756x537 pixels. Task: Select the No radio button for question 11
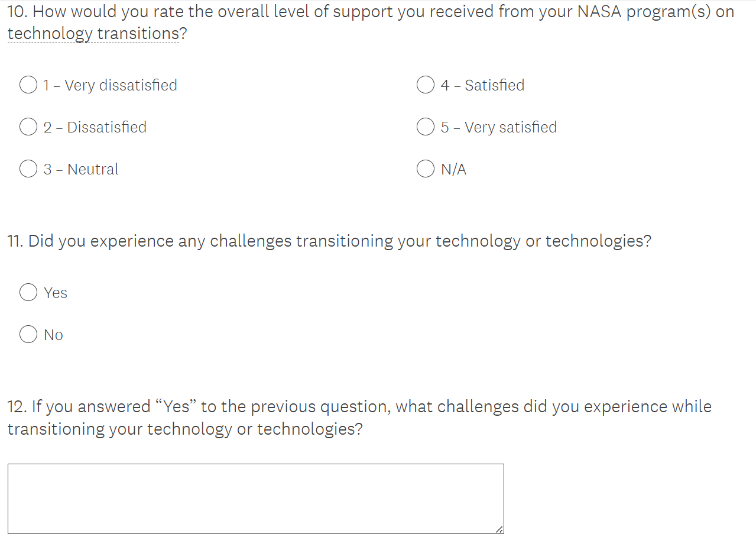(28, 335)
